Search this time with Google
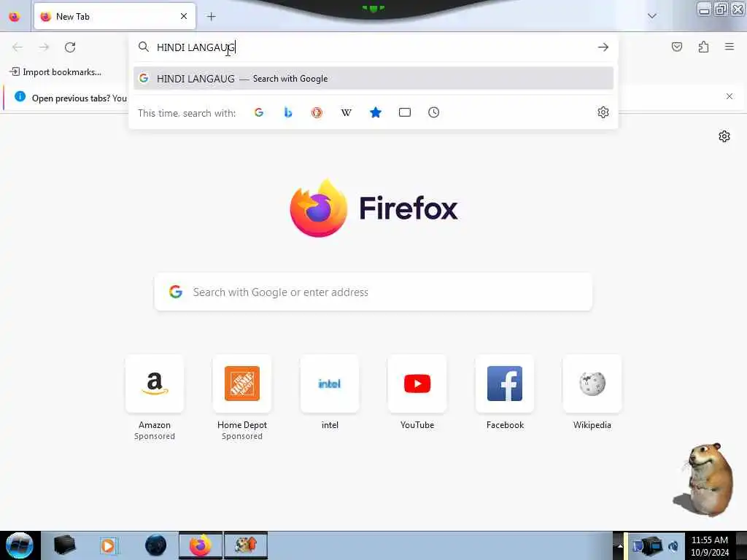The height and width of the screenshot is (560, 747). pos(259,112)
